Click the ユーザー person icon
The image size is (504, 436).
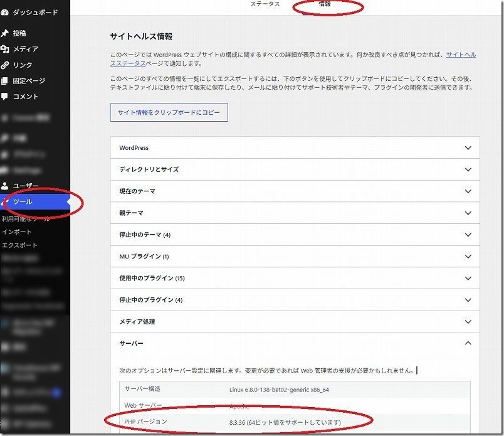click(x=4, y=186)
